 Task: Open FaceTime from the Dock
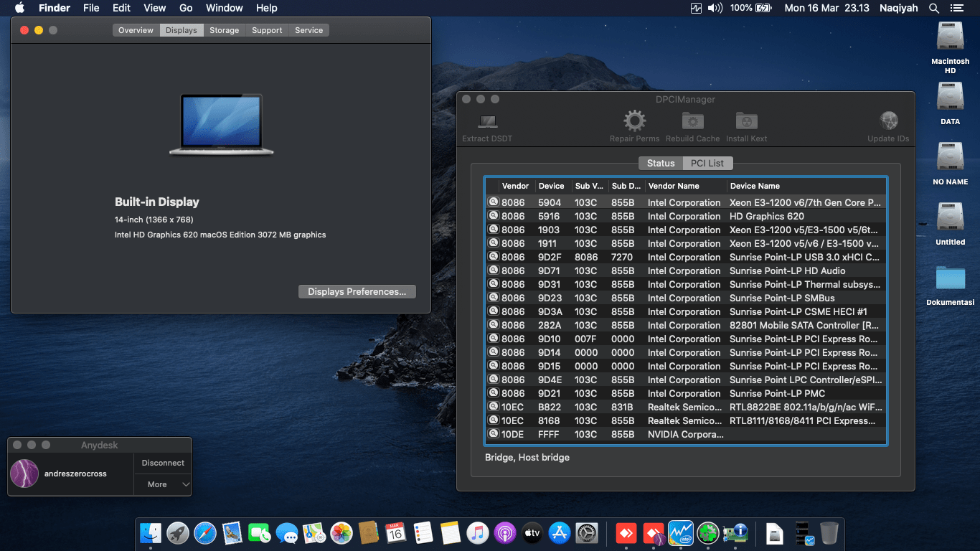tap(260, 532)
